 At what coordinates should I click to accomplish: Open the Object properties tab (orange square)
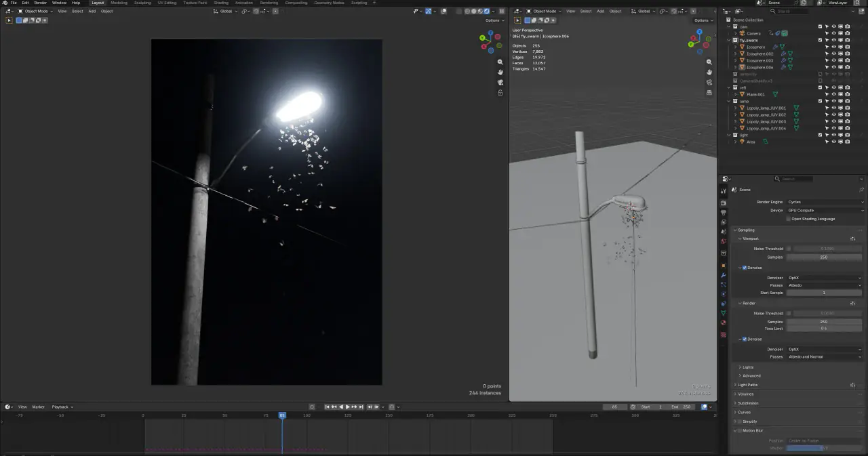click(724, 264)
